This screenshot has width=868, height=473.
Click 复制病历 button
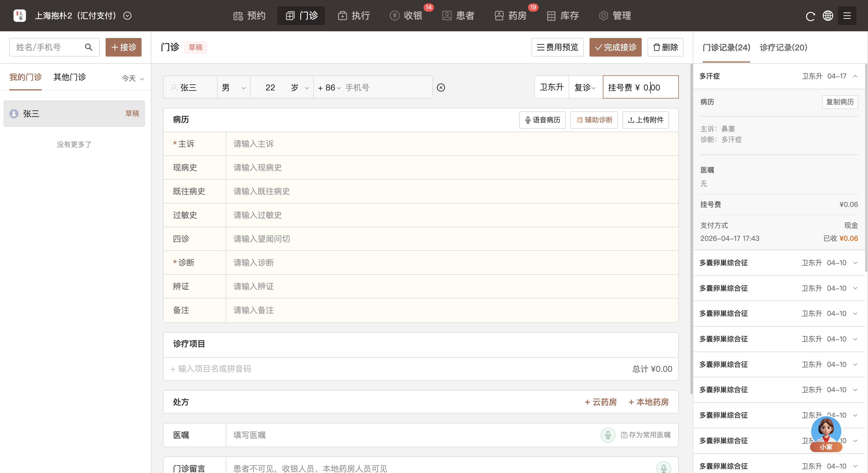click(840, 102)
